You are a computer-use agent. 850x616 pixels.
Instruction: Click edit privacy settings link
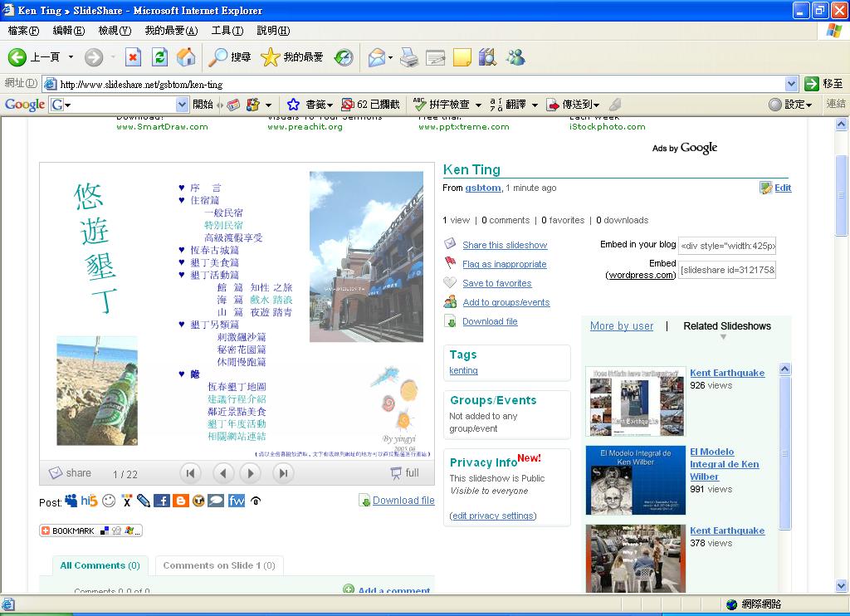[x=493, y=516]
